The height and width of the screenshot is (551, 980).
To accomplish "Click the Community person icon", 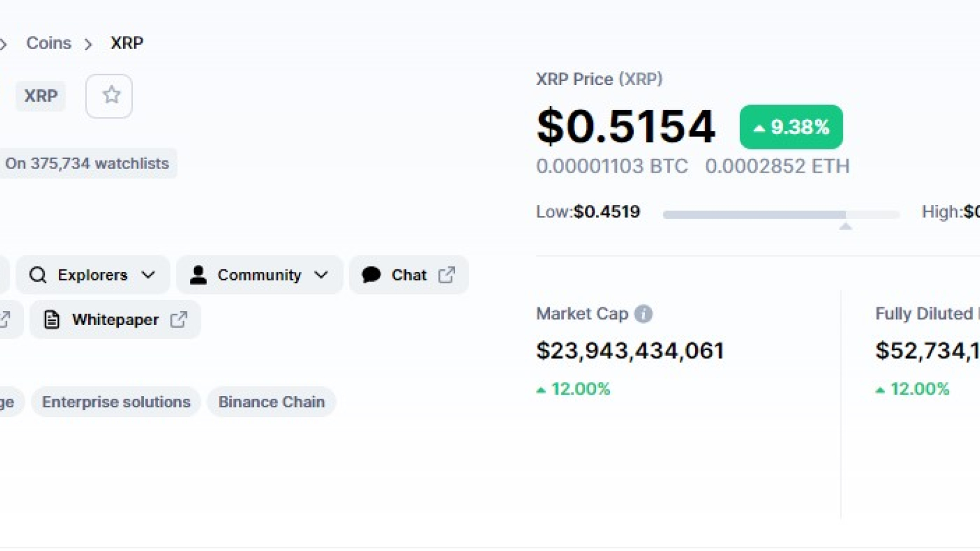I will pyautogui.click(x=198, y=275).
